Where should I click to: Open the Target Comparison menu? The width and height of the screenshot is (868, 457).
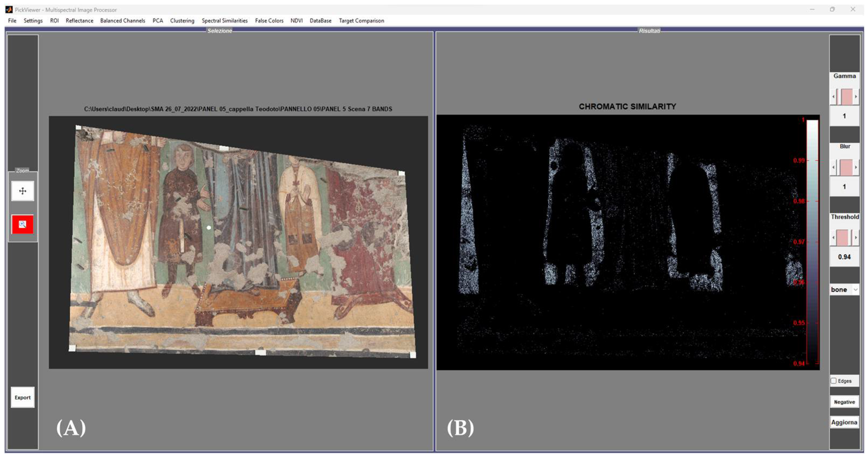(361, 20)
